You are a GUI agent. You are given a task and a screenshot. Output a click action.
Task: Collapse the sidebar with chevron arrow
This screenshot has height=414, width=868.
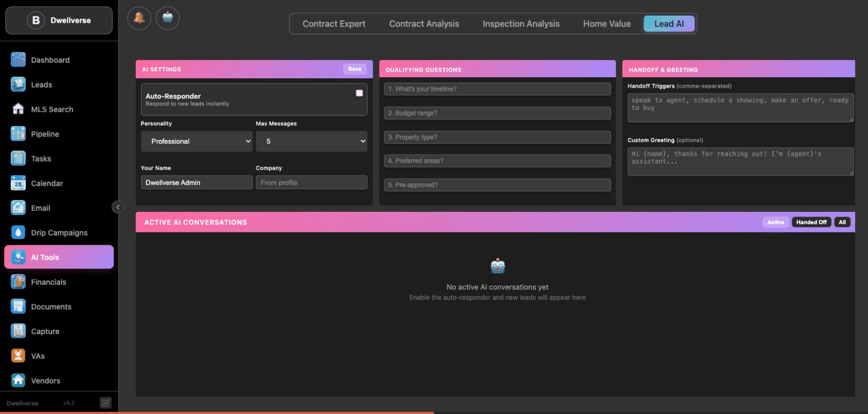click(x=118, y=207)
